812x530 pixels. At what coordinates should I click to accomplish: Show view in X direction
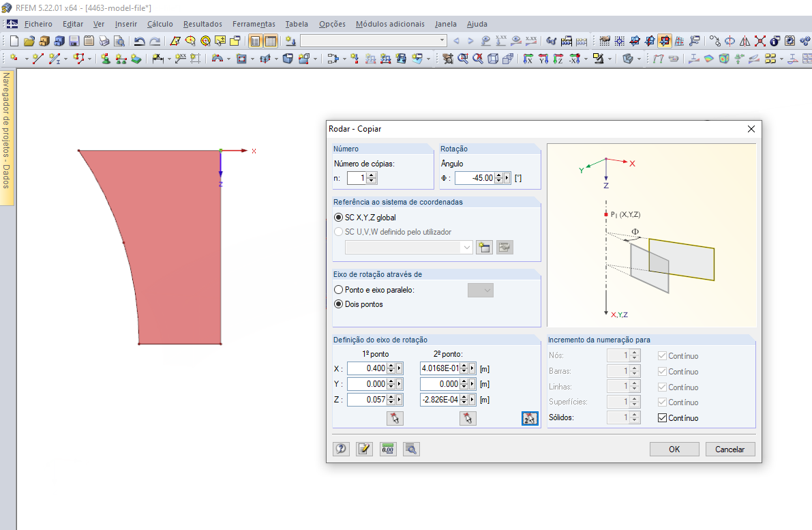pos(528,59)
